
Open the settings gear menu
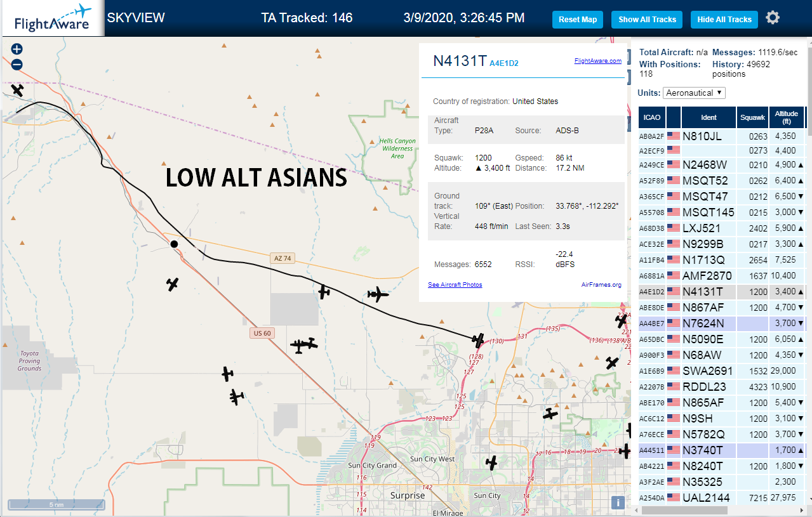click(773, 18)
